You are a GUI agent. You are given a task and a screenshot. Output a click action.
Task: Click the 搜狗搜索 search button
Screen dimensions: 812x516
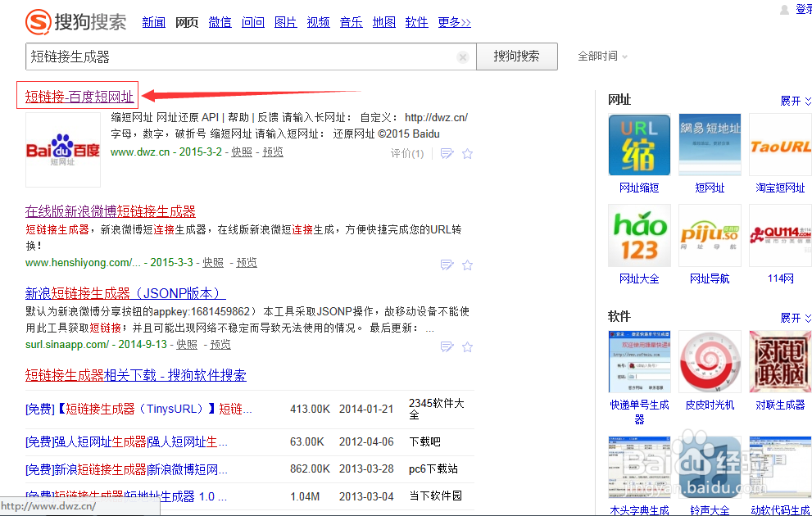(x=517, y=57)
